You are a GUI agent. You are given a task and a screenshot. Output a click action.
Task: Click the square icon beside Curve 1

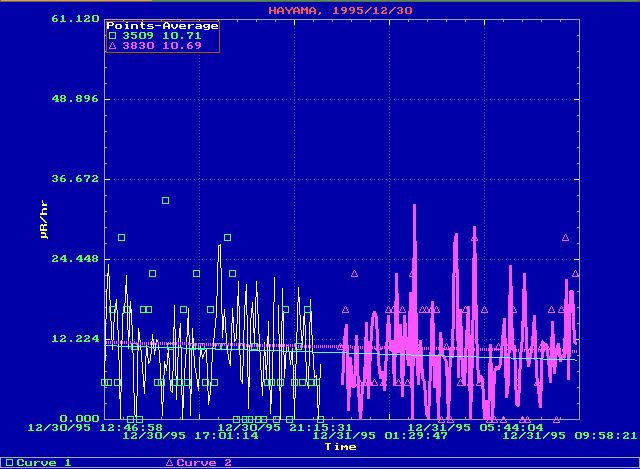[x=5, y=463]
